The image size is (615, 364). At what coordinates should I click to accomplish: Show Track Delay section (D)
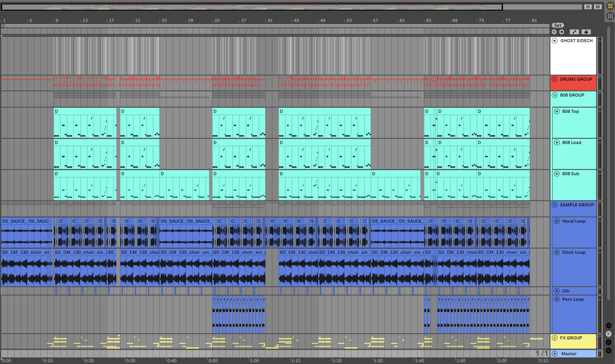click(x=608, y=351)
